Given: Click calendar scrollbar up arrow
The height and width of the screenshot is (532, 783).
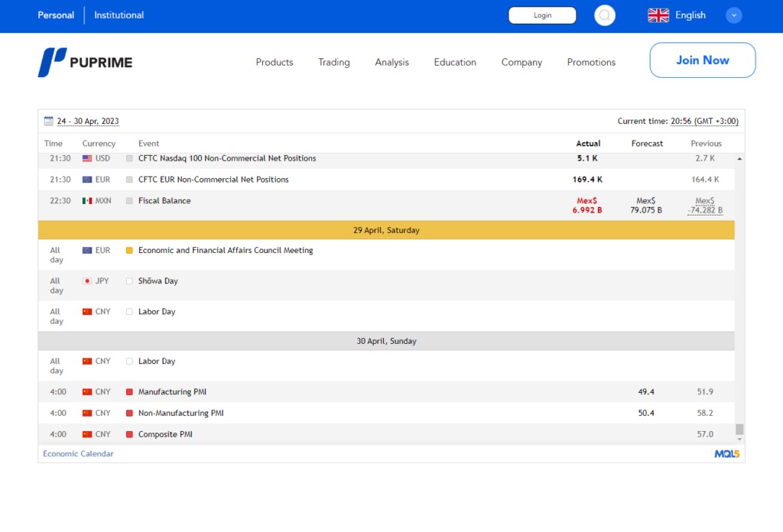Looking at the screenshot, I should click(739, 159).
